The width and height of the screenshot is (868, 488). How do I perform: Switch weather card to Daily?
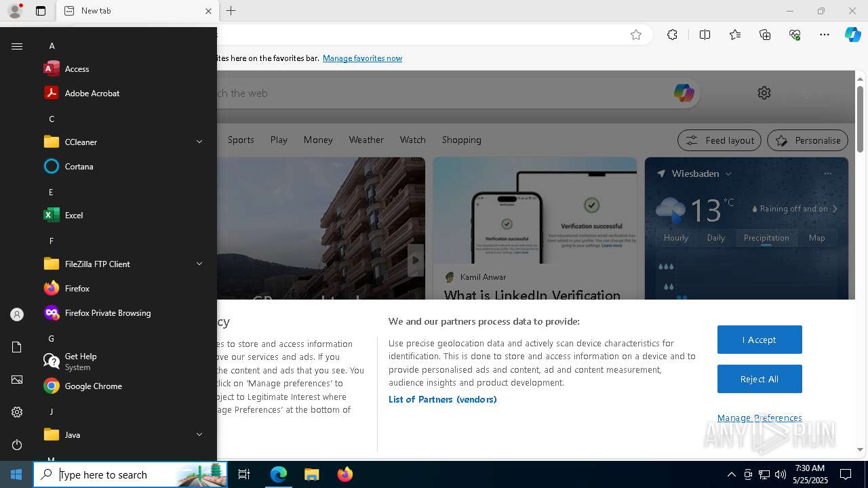click(716, 238)
